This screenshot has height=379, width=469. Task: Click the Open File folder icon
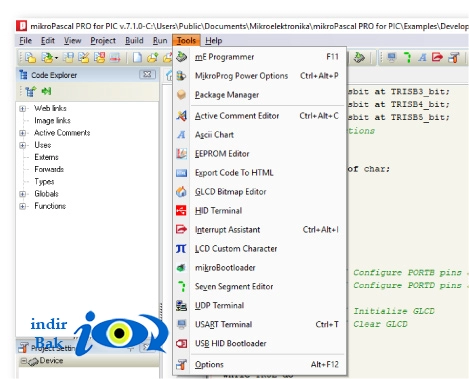(153, 58)
